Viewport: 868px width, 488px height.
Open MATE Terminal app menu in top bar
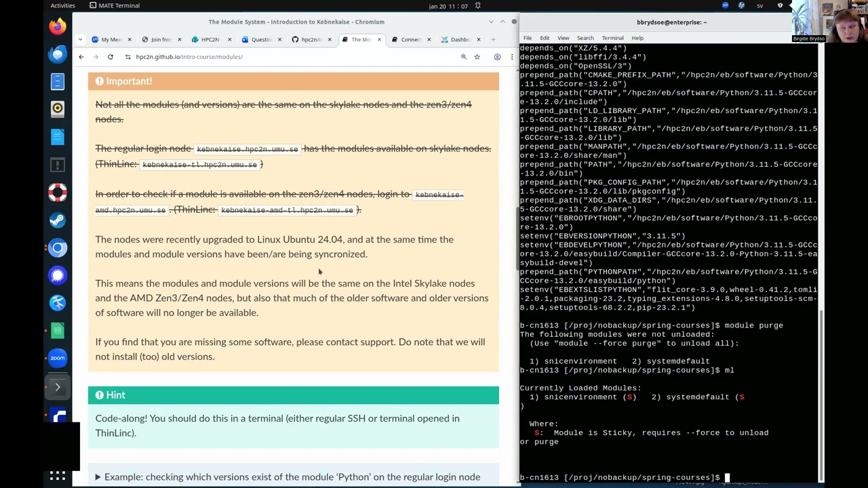114,5
